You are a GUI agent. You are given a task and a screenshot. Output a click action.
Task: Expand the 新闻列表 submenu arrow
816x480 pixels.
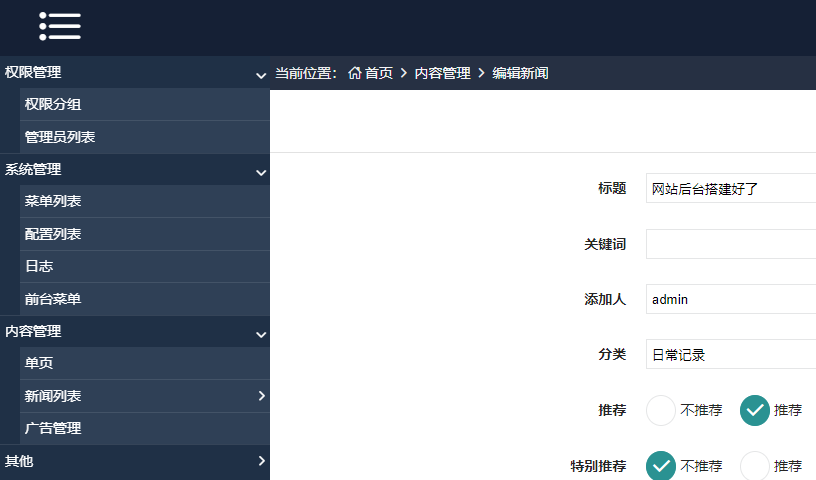click(261, 396)
